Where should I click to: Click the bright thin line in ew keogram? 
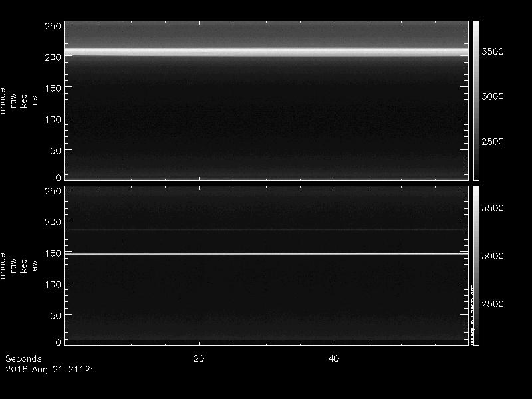point(267,254)
